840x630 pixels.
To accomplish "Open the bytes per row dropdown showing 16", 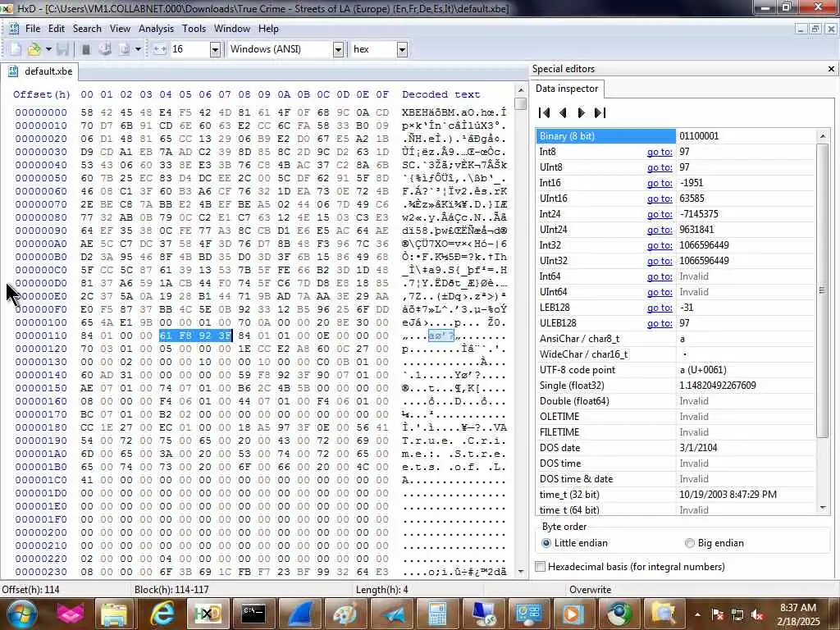I will pos(215,50).
